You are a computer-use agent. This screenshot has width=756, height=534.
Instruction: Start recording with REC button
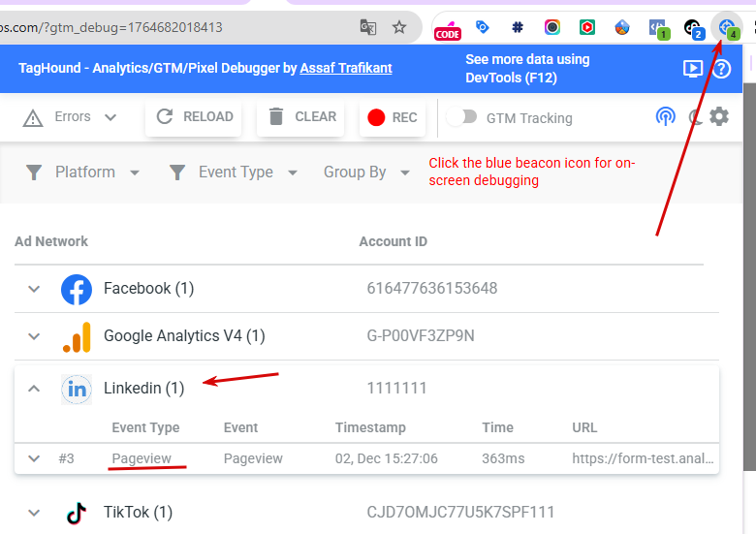click(392, 117)
